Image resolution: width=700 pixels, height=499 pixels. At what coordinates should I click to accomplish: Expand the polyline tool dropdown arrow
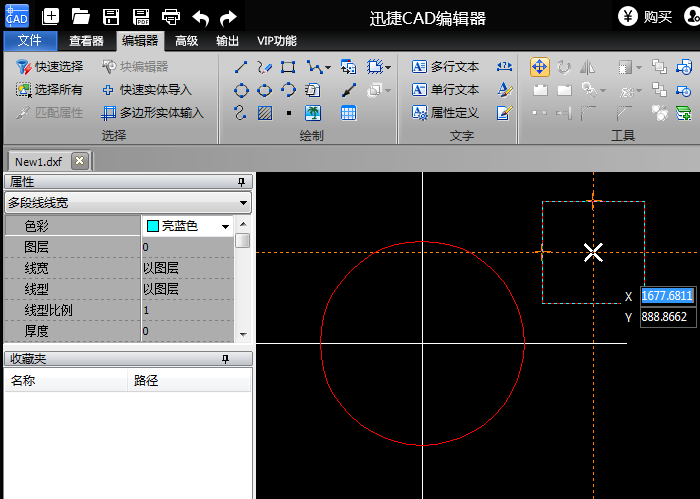[327, 68]
